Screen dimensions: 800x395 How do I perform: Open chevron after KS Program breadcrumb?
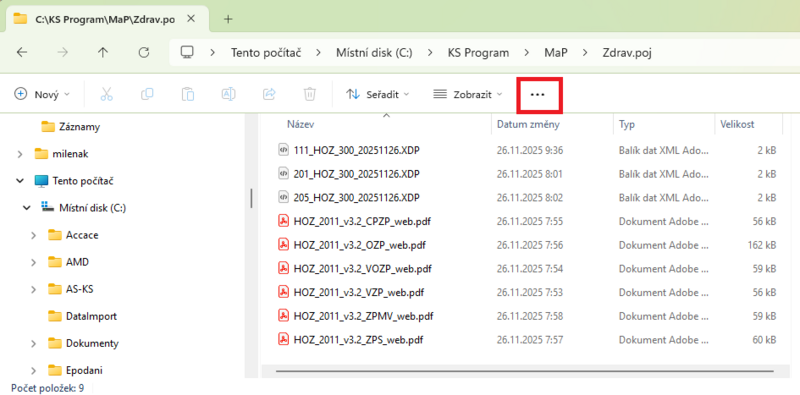[x=527, y=53]
